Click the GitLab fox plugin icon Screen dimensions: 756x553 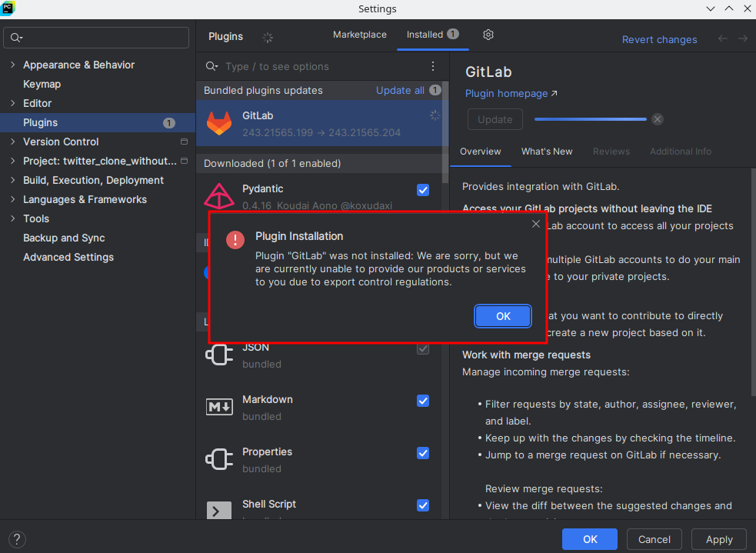(219, 123)
